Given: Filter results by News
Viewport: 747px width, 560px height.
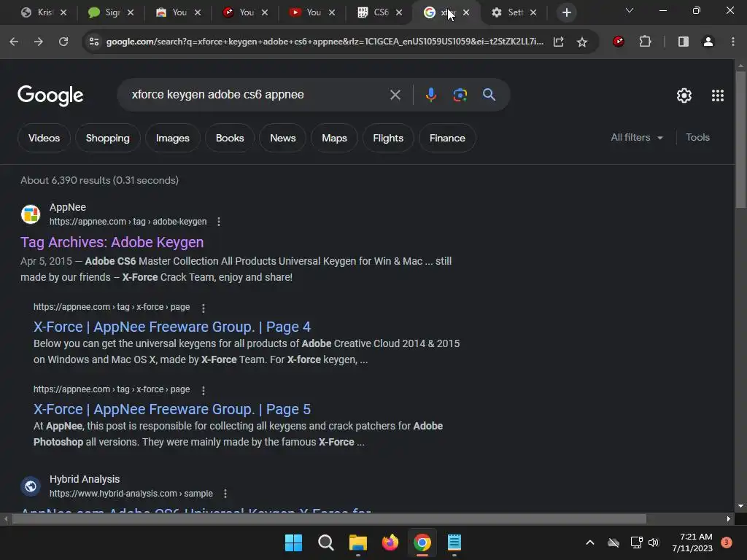Looking at the screenshot, I should 282,138.
